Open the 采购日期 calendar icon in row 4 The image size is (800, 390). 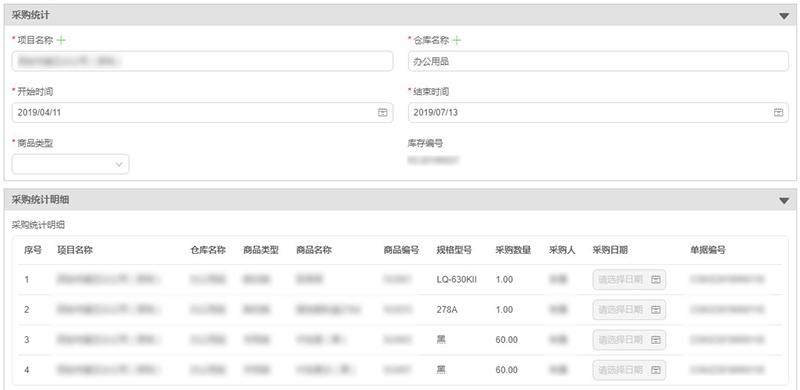[x=657, y=370]
